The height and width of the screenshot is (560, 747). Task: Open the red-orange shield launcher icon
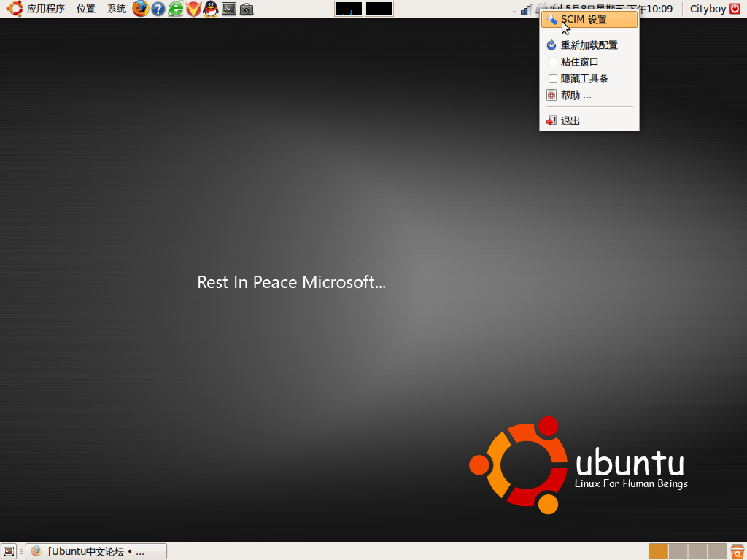coord(193,9)
